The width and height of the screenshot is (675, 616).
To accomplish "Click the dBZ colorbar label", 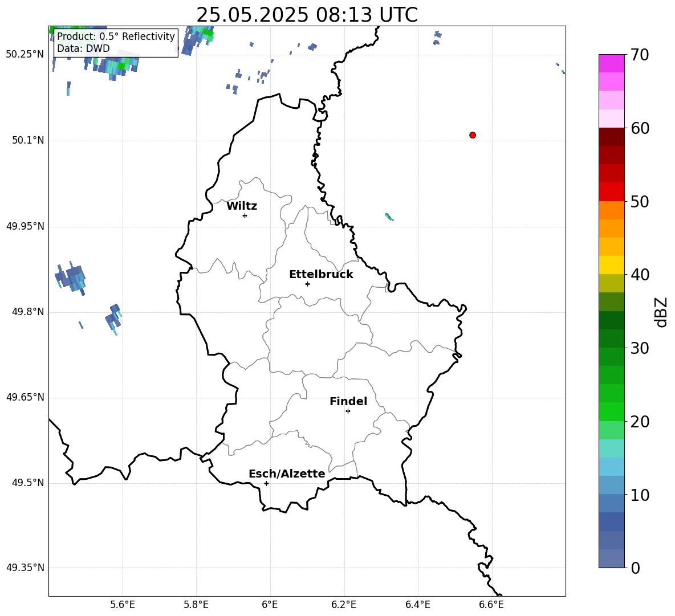I will [661, 312].
